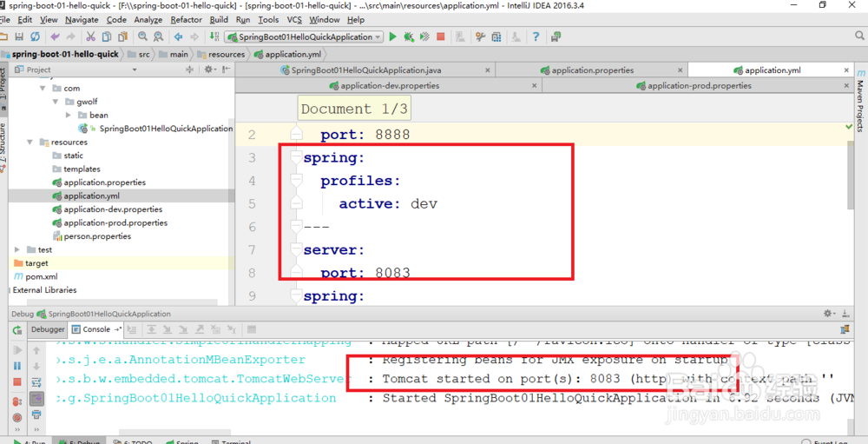Collapse the com package node
The height and width of the screenshot is (444, 868).
click(43, 88)
